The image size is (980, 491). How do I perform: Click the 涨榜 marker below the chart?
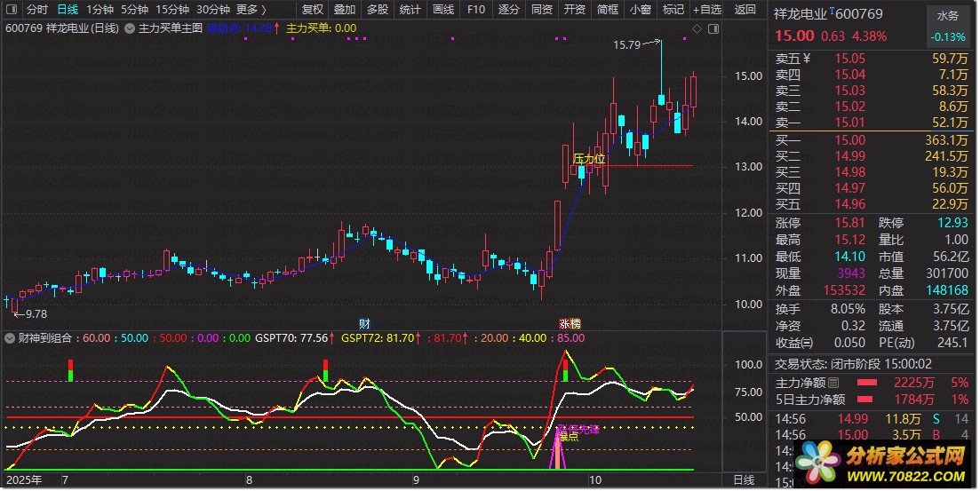(x=570, y=323)
